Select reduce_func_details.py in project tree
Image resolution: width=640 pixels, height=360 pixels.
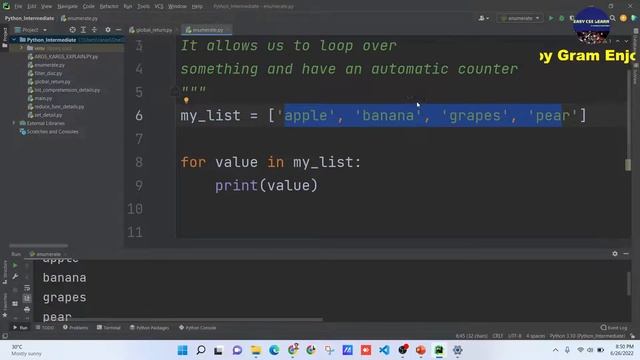click(x=56, y=107)
